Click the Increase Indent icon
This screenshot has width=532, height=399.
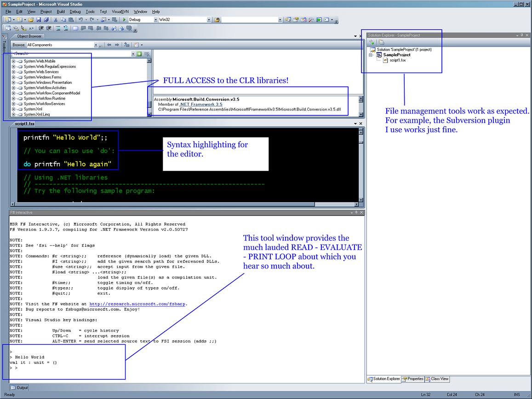(49, 28)
